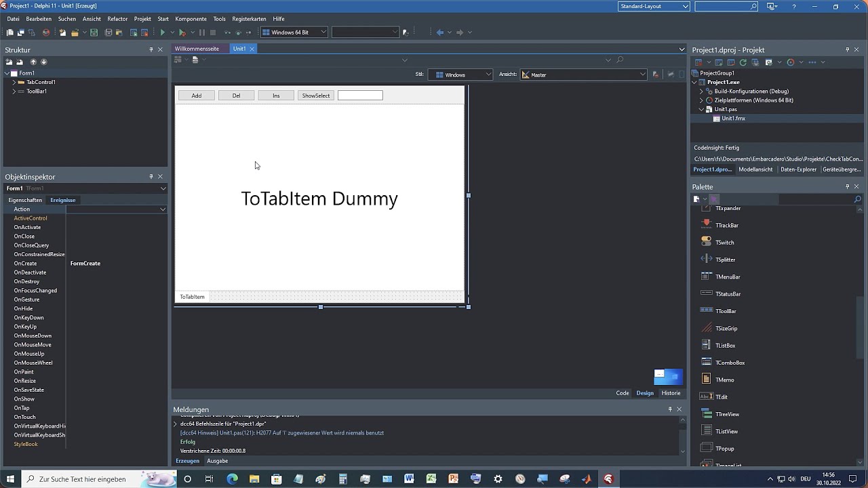Image resolution: width=868 pixels, height=488 pixels.
Task: Pin the Palette panel
Action: coord(847,186)
